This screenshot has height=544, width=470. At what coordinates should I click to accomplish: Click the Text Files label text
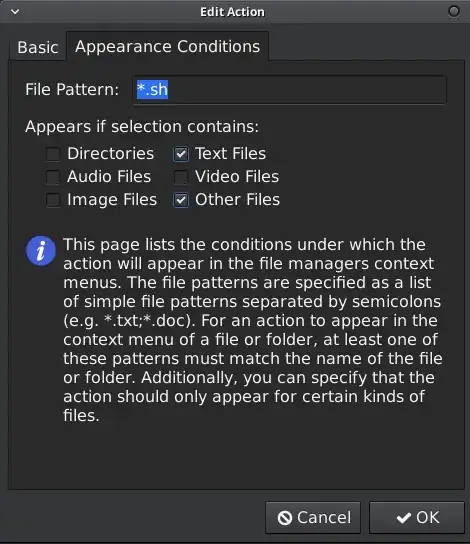click(231, 154)
